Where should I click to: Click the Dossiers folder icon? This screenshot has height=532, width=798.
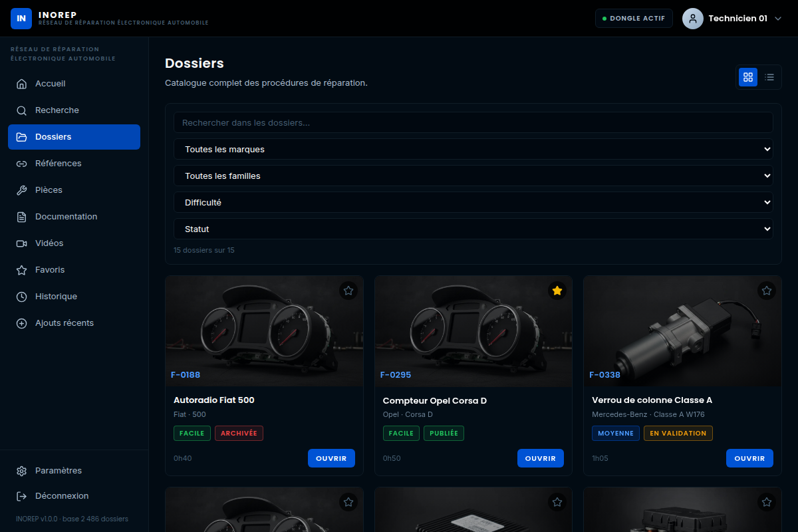pos(22,137)
